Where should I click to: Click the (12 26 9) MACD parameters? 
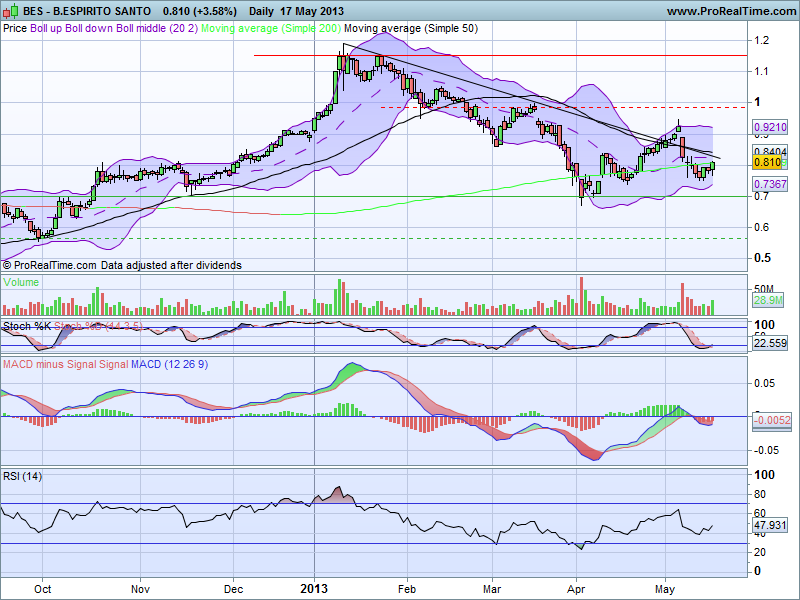pyautogui.click(x=186, y=364)
